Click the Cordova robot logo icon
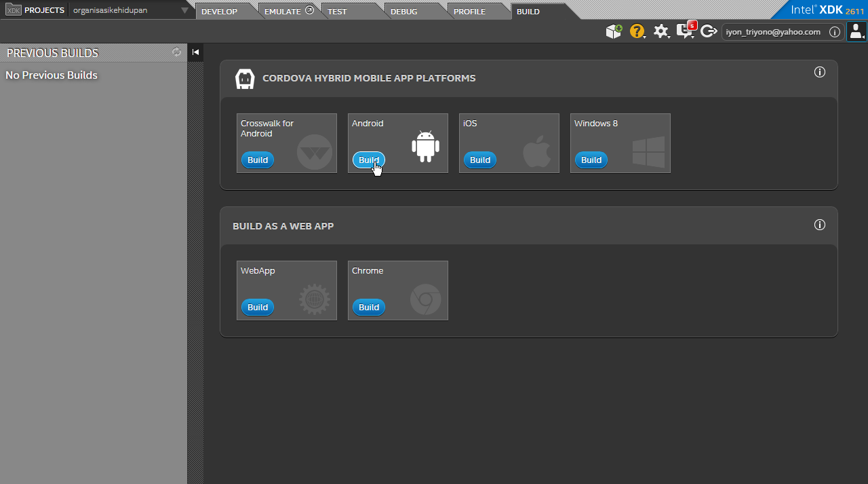The height and width of the screenshot is (484, 868). (x=245, y=79)
